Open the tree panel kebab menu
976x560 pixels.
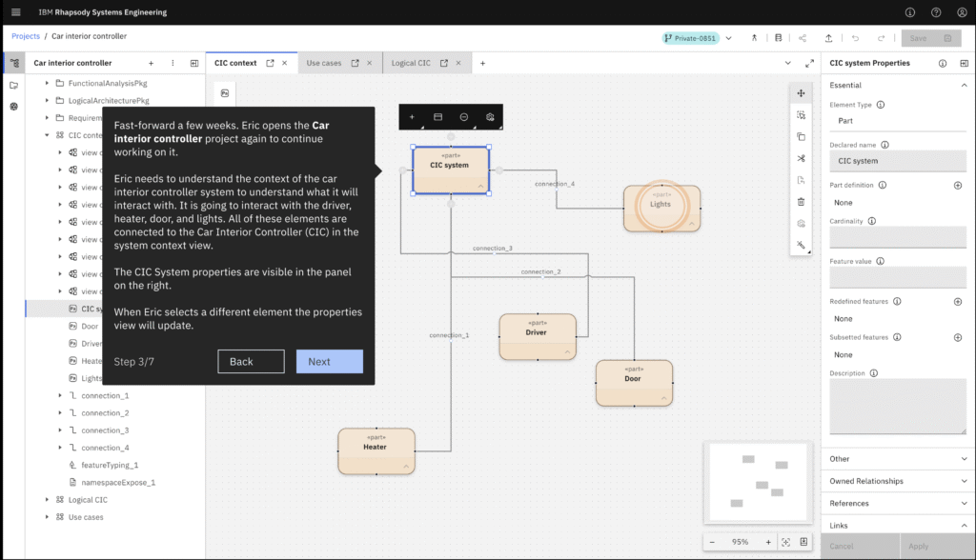(173, 63)
